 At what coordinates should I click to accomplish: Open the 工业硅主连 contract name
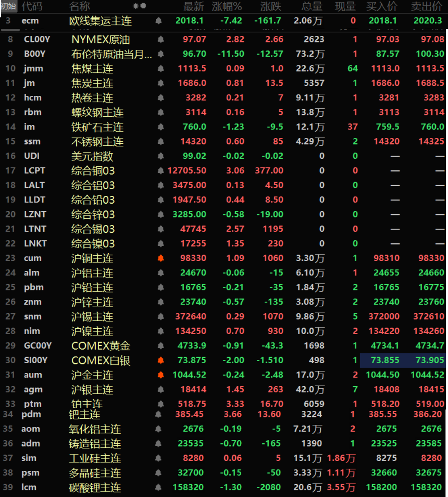(x=95, y=458)
